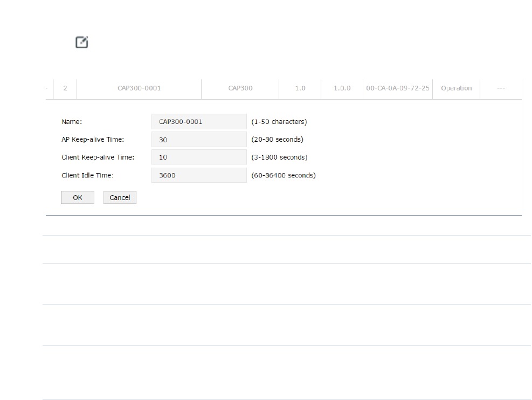
Task: Click the Client Idle Time: label
Action: point(87,175)
